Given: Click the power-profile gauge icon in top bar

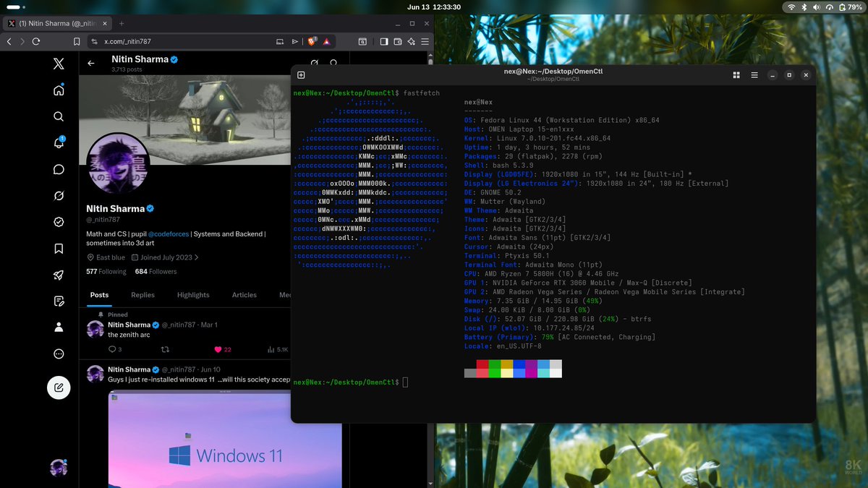Looking at the screenshot, I should pos(830,7).
